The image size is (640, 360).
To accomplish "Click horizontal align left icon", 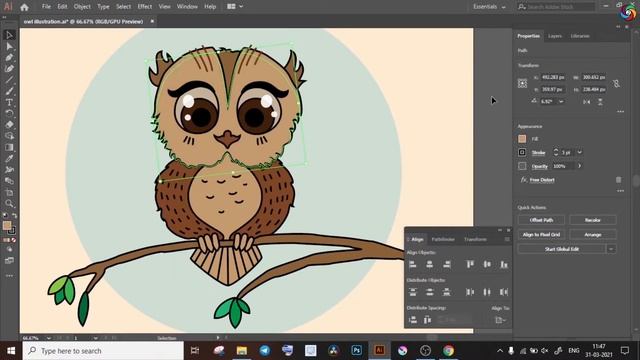I will [413, 264].
